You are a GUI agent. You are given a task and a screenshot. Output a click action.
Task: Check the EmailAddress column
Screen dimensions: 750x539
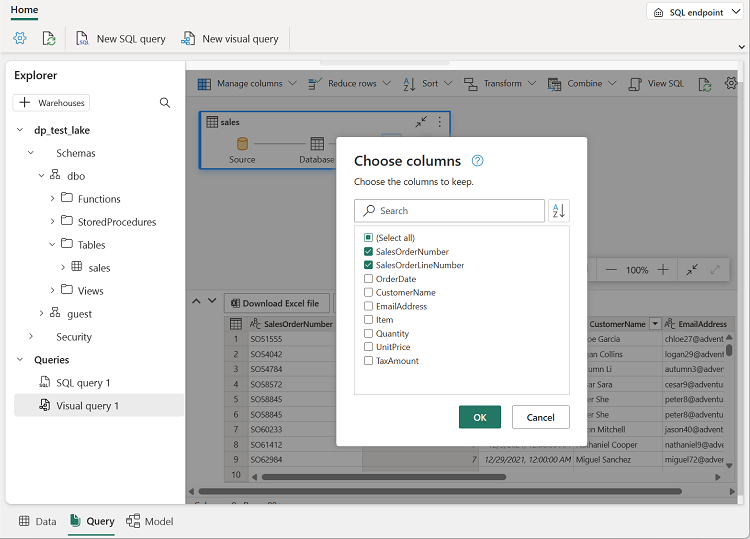click(x=368, y=306)
